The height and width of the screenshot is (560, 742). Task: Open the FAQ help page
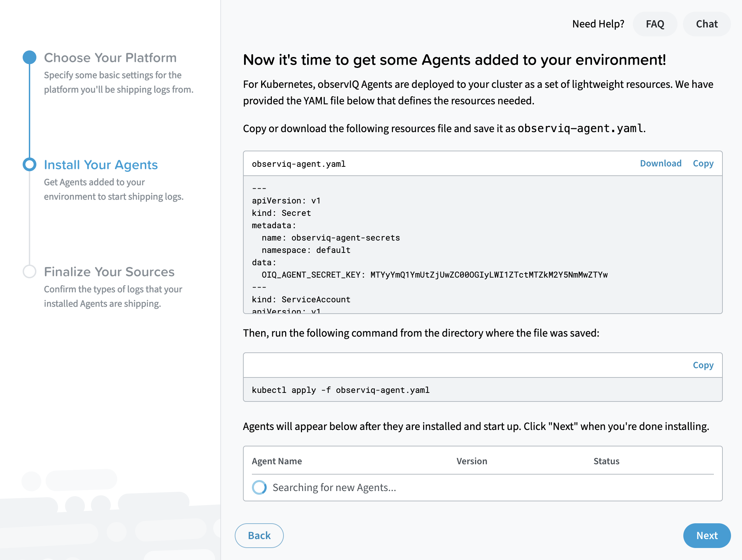(x=655, y=24)
